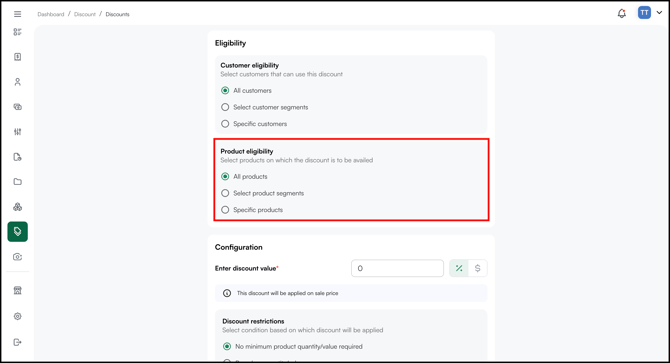Select the percentage discount type
Viewport: 670px width, 363px height.
pyautogui.click(x=459, y=268)
